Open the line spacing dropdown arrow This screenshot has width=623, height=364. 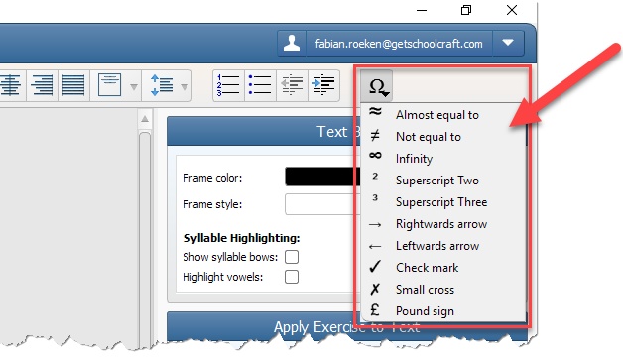[x=185, y=86]
